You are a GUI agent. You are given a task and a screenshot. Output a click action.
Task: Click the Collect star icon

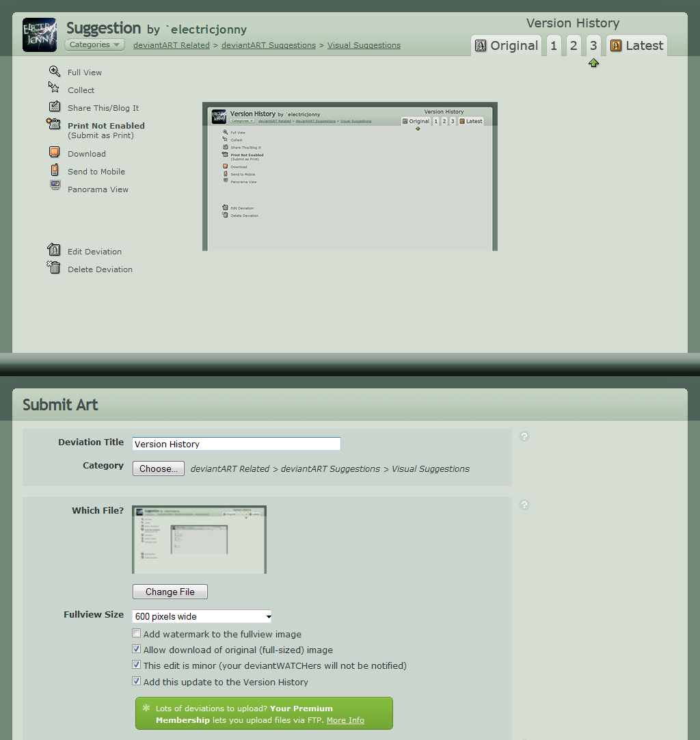coord(54,88)
